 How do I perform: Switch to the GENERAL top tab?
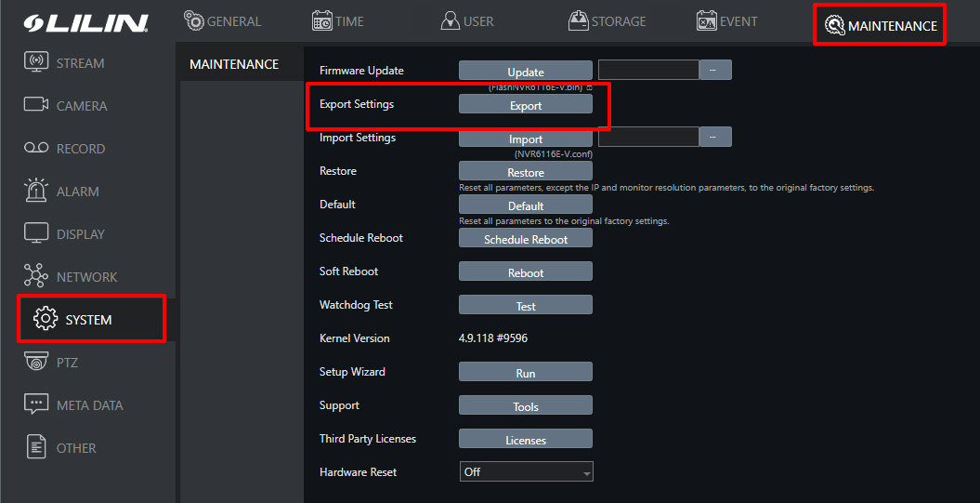[x=223, y=21]
